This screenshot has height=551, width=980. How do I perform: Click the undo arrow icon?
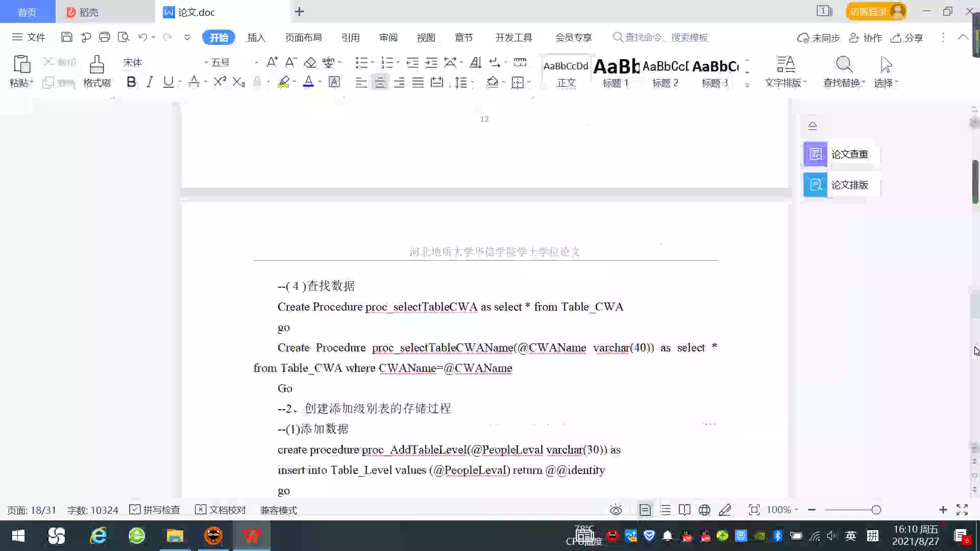click(142, 37)
